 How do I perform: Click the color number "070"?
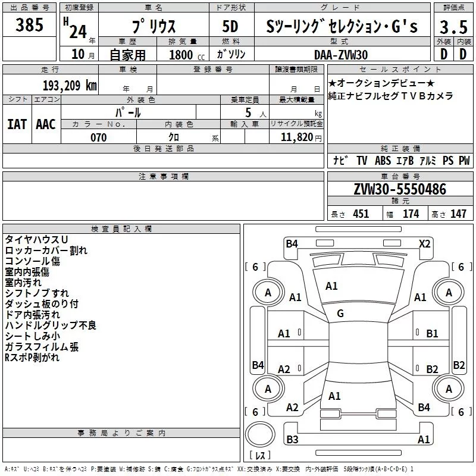pos(99,137)
